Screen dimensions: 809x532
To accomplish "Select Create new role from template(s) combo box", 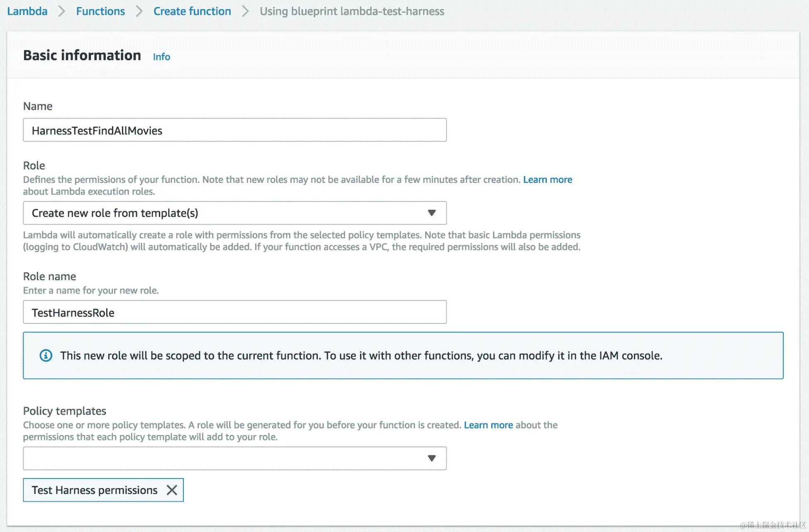I will [x=224, y=213].
